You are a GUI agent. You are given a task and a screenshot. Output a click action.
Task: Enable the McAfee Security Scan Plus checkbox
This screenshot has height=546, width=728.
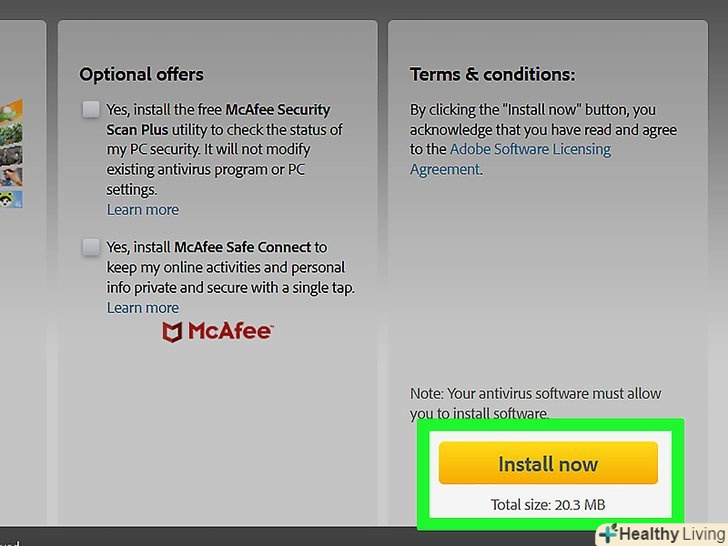(x=91, y=109)
